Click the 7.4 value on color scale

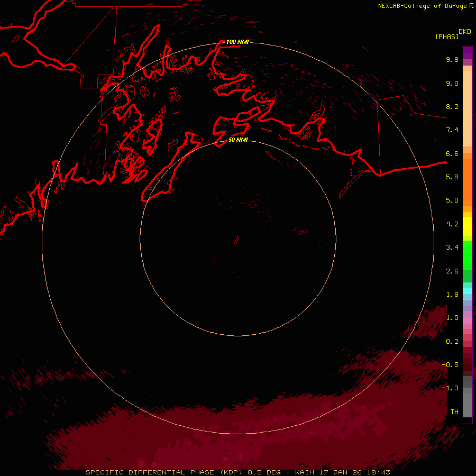click(452, 130)
